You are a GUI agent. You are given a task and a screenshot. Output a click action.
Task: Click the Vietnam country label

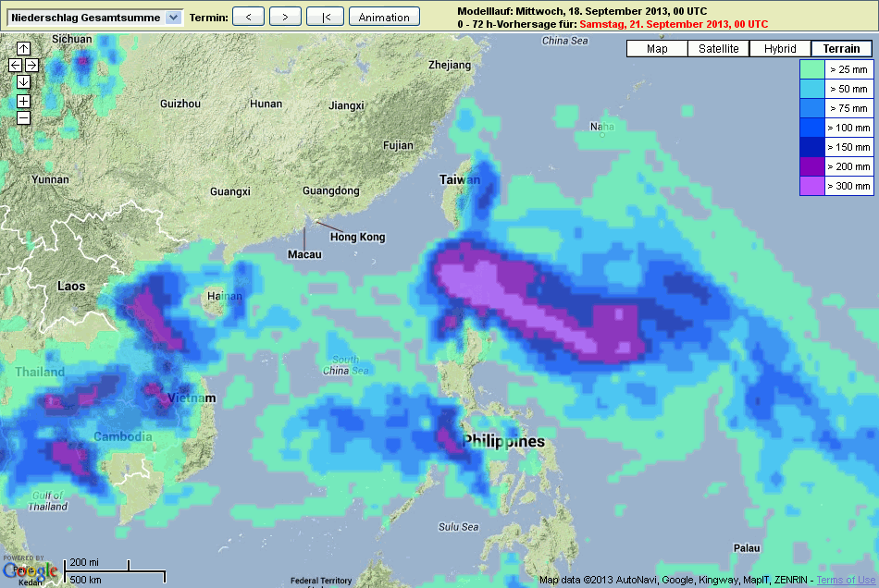[x=192, y=398]
